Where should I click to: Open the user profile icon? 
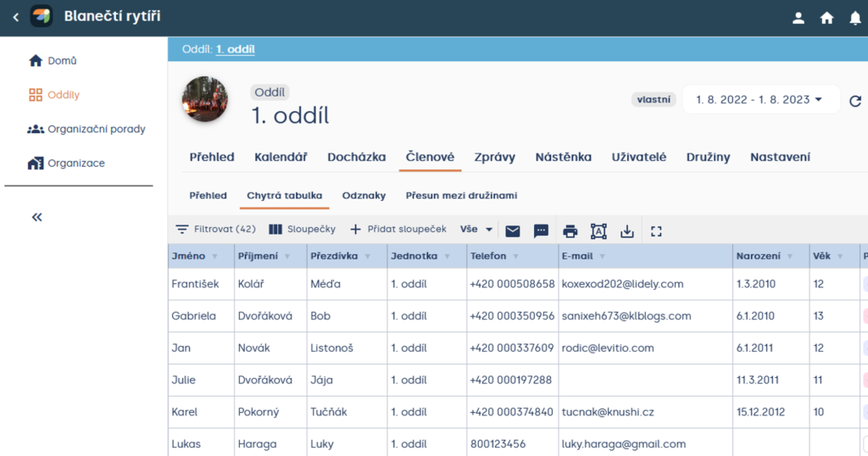[798, 19]
